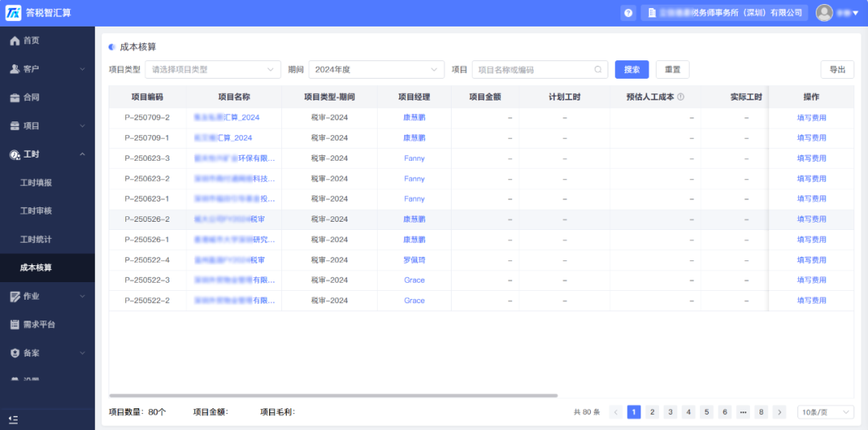Go to pagination page 4
The width and height of the screenshot is (868, 430).
689,412
